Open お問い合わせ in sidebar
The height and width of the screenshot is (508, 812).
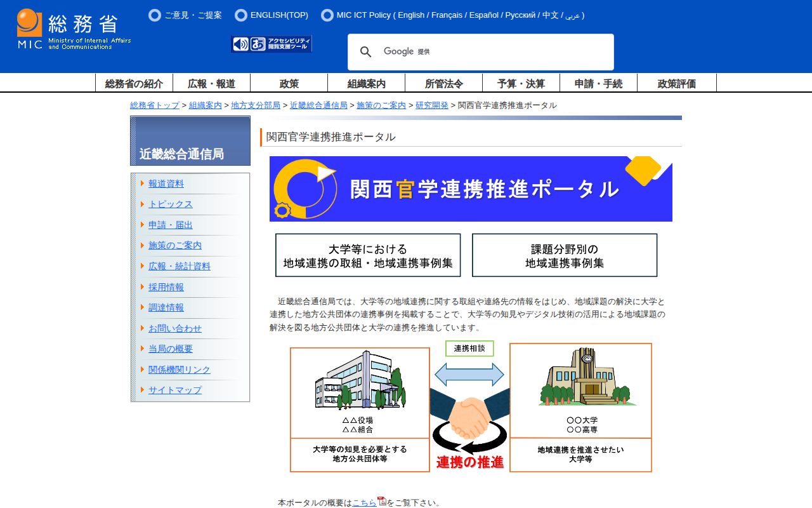(x=175, y=329)
